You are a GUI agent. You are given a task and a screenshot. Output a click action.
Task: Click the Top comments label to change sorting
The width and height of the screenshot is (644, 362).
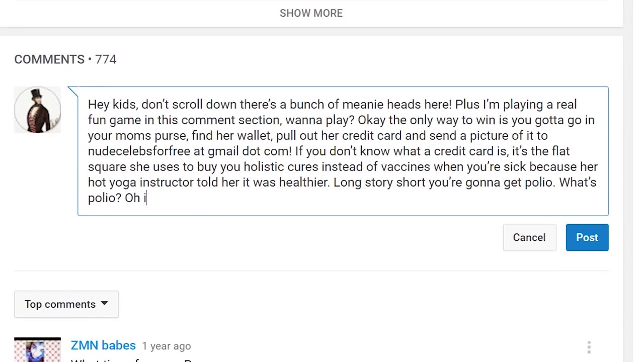[x=60, y=304]
